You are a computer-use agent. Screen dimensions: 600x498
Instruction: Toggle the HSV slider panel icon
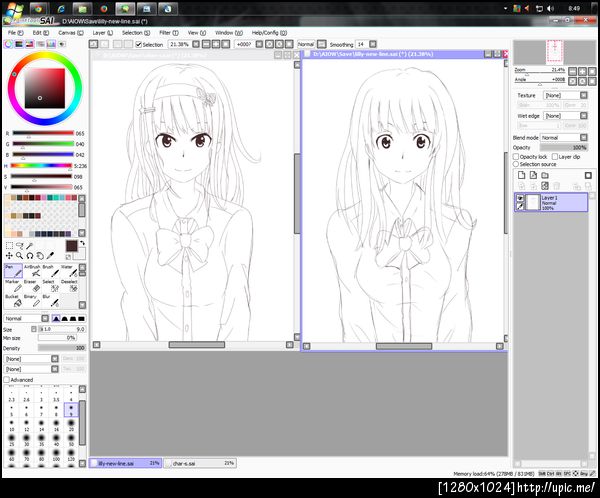pyautogui.click(x=29, y=44)
